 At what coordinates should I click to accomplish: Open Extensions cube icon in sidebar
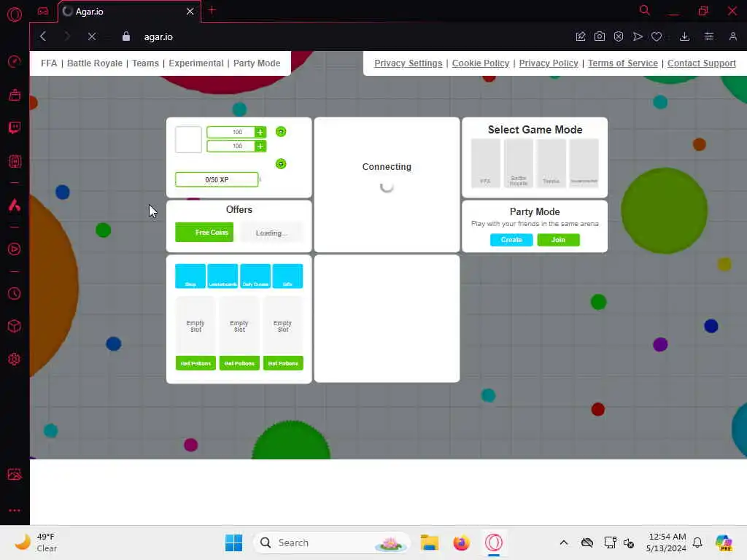point(15,326)
